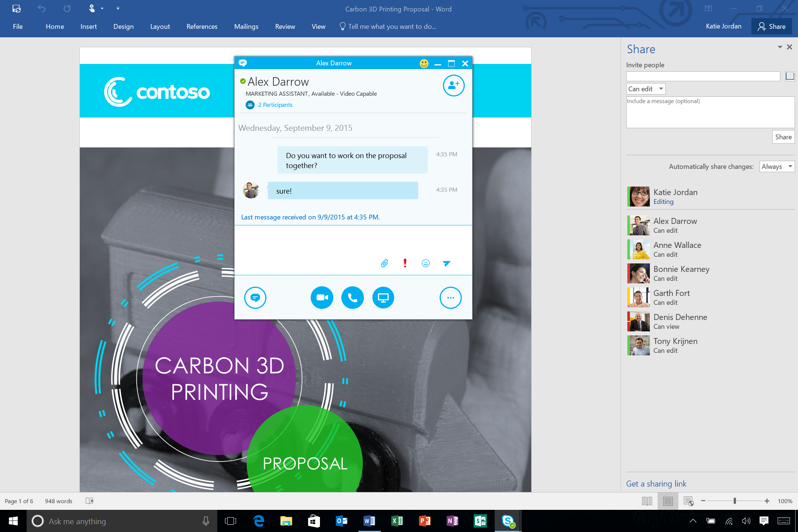Click the send/paper plane icon in Skype
The image size is (798, 532).
[447, 262]
